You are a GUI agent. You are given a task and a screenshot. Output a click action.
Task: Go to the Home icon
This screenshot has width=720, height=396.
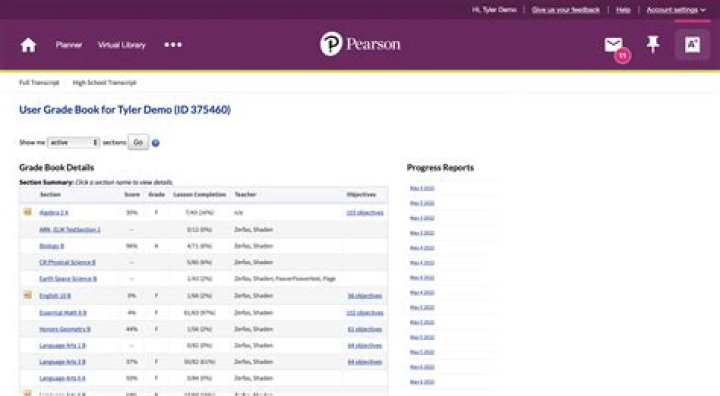[x=28, y=45]
